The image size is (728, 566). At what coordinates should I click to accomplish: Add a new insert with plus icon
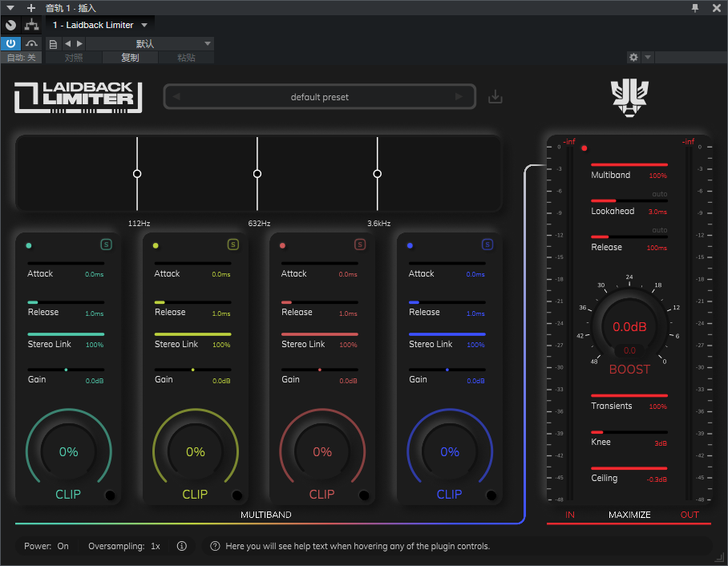(31, 8)
